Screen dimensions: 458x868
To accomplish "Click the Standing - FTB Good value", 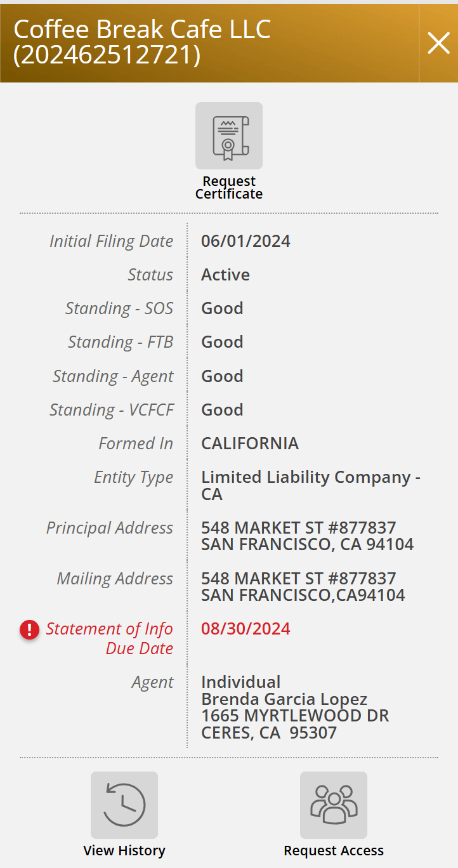I will [x=222, y=342].
